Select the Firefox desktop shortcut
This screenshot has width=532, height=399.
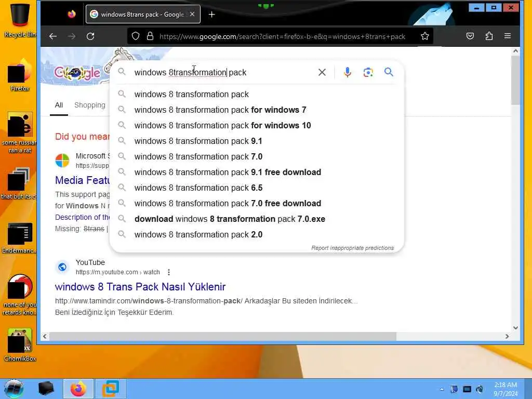[x=20, y=75]
